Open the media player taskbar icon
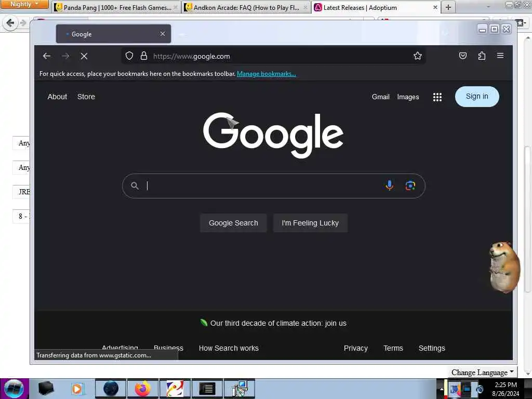 [77, 389]
